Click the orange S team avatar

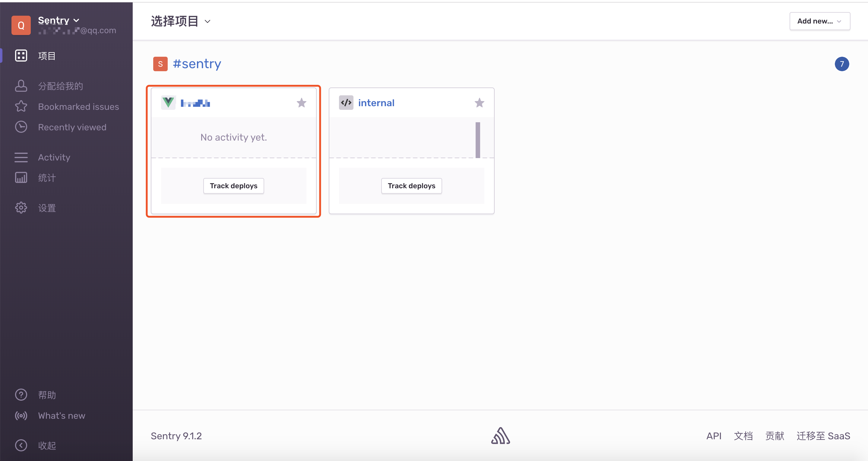(x=160, y=64)
